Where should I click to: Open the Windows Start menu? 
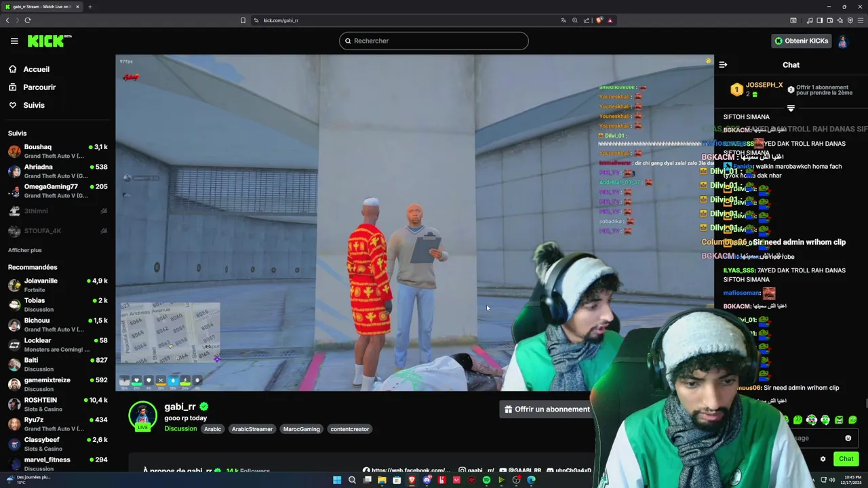(337, 480)
